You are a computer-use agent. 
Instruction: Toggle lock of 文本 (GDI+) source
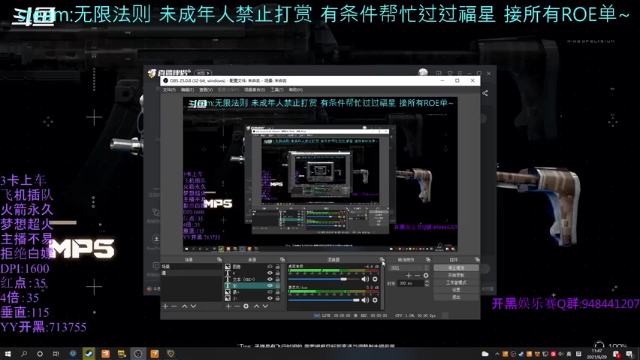(278, 279)
